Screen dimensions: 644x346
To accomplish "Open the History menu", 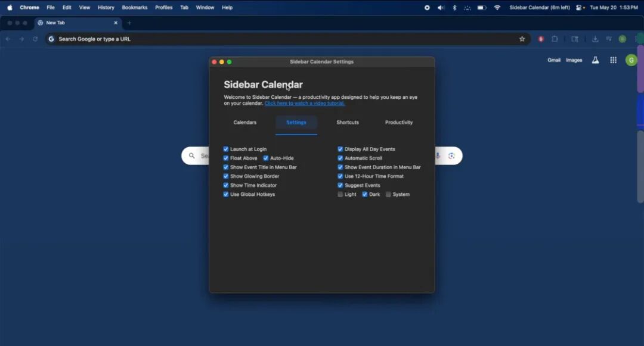I will [x=106, y=7].
